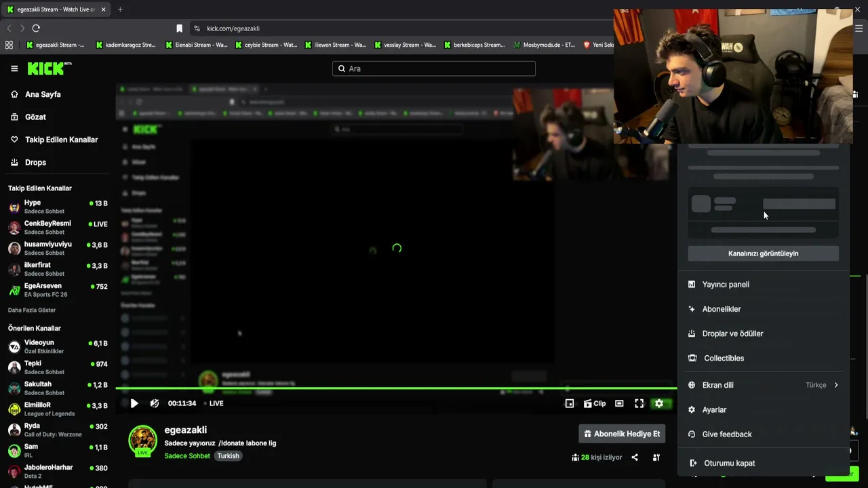Bookmark this page via bookmark icon
Screen dimensions: 868x488
pyautogui.click(x=179, y=28)
